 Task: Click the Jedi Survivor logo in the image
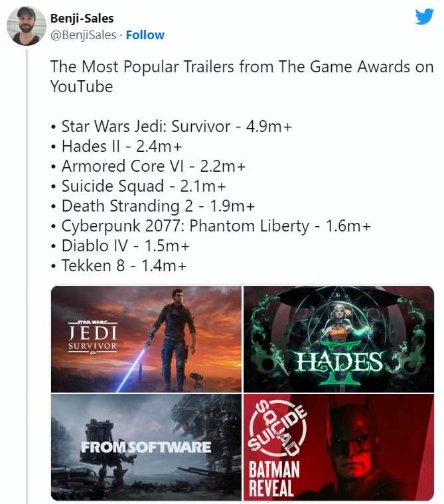pyautogui.click(x=93, y=336)
